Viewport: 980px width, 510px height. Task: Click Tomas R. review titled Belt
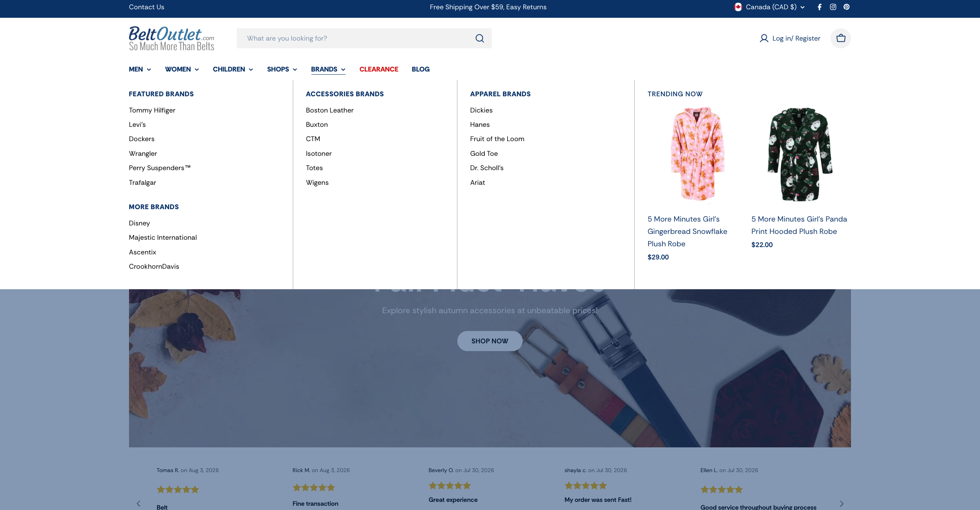pyautogui.click(x=162, y=507)
